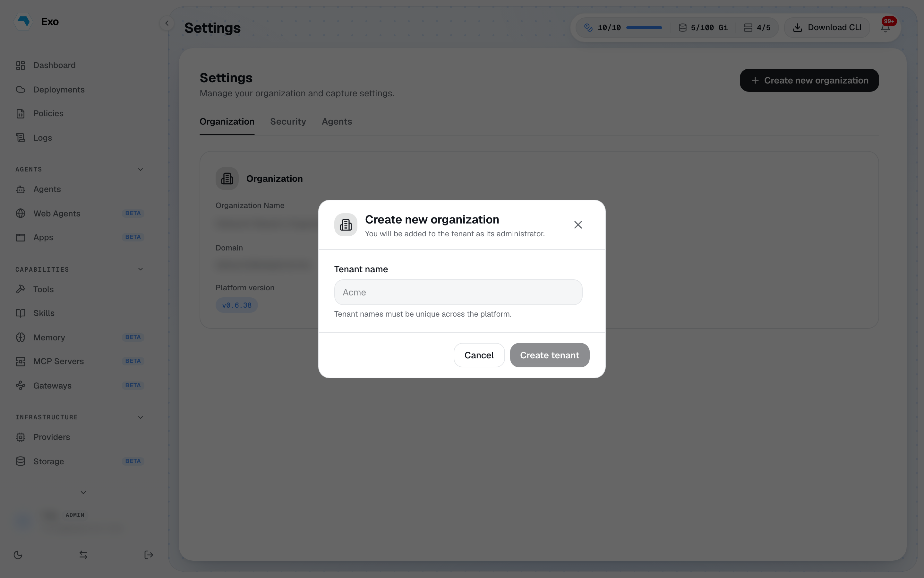Viewport: 924px width, 578px height.
Task: Collapse the AGENTS section chevron
Action: 141,169
